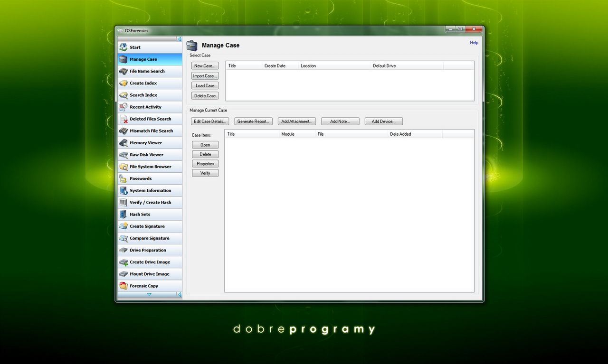The image size is (608, 364).
Task: Click Mismatch File Search icon
Action: [x=123, y=131]
